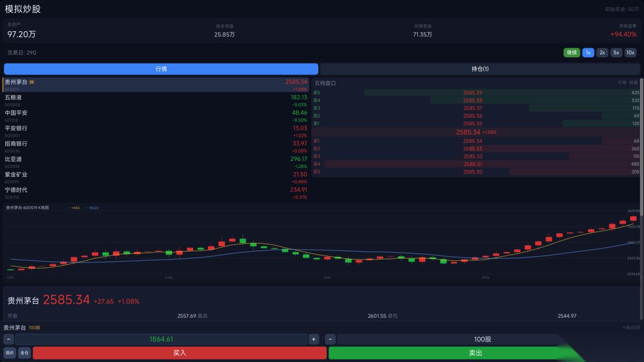Click the 买5 price 2585.30
The width and height of the screenshot is (644, 362).
pyautogui.click(x=472, y=172)
